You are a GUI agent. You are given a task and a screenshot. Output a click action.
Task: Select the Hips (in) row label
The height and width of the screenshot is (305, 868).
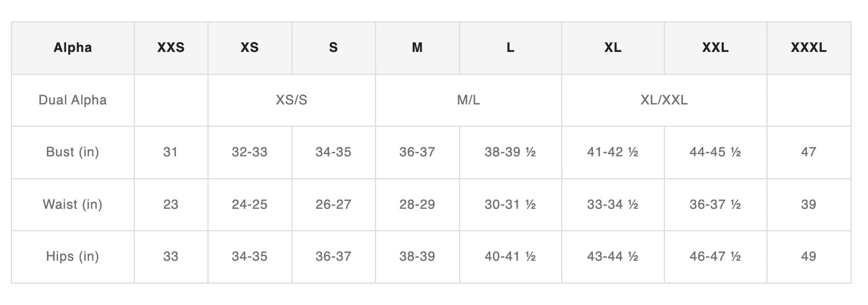pyautogui.click(x=73, y=257)
